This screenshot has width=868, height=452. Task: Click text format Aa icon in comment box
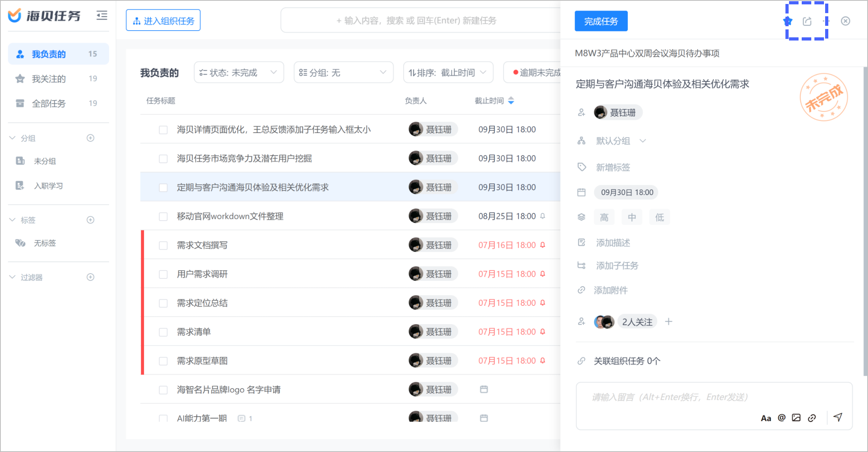point(766,418)
